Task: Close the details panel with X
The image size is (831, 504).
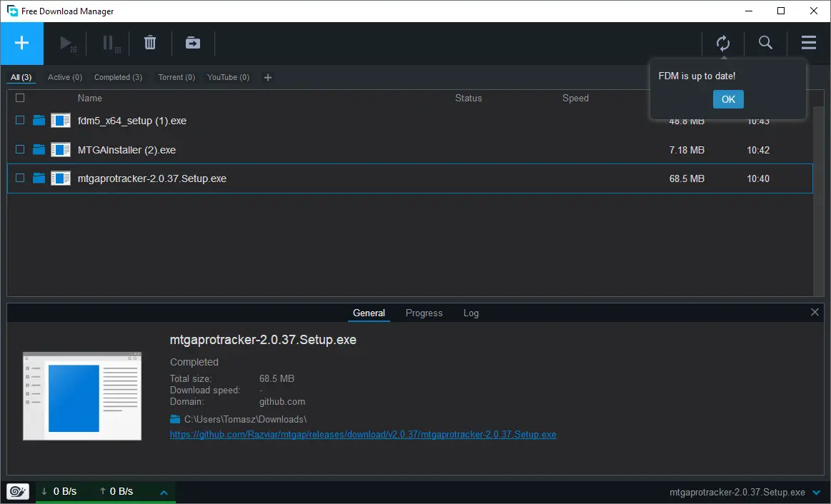Action: (x=815, y=313)
